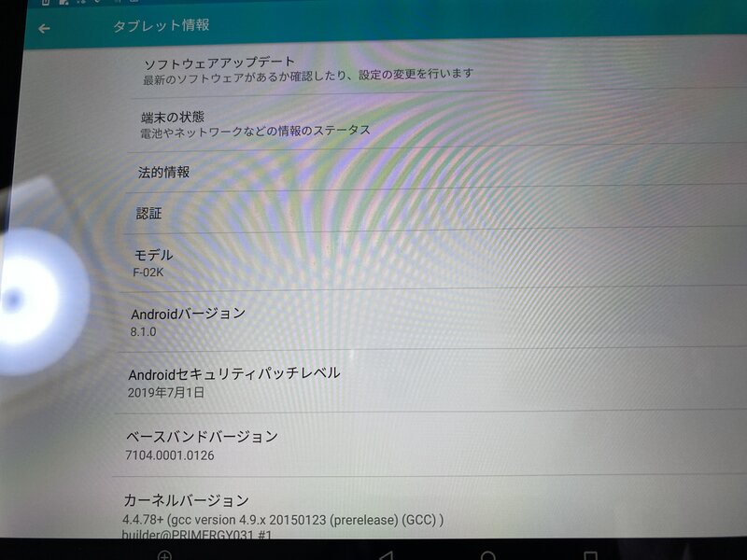
Task: Tap the 2019年7月1日 patch date text
Action: coord(165,393)
